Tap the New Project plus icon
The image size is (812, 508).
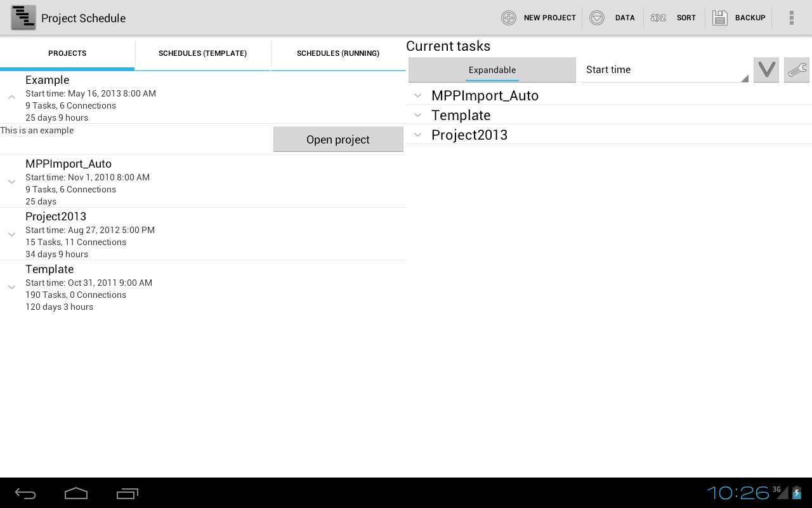point(509,18)
